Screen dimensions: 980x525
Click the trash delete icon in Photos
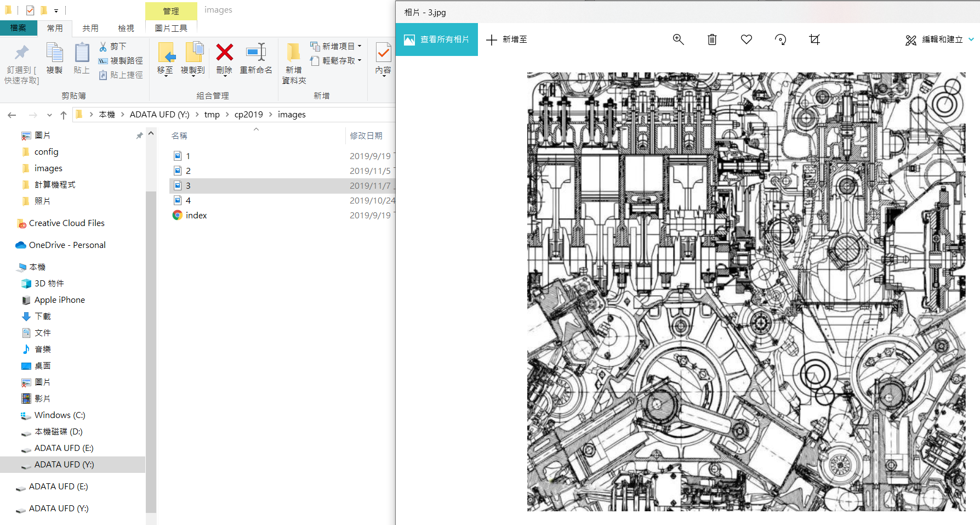[712, 39]
